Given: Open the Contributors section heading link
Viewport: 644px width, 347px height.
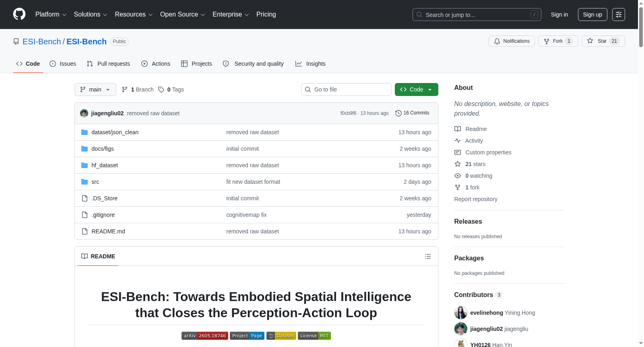Looking at the screenshot, I should 479,295.
